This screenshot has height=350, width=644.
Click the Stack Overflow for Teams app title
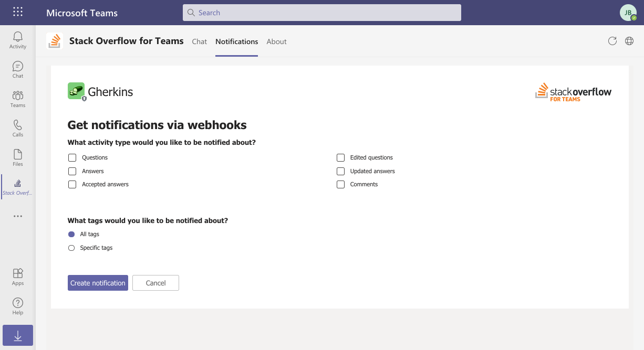[127, 41]
